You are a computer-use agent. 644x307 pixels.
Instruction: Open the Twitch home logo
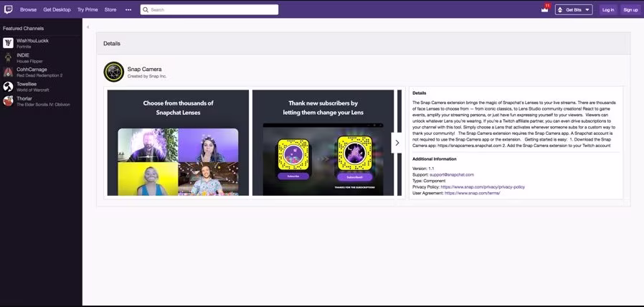pyautogui.click(x=8, y=9)
